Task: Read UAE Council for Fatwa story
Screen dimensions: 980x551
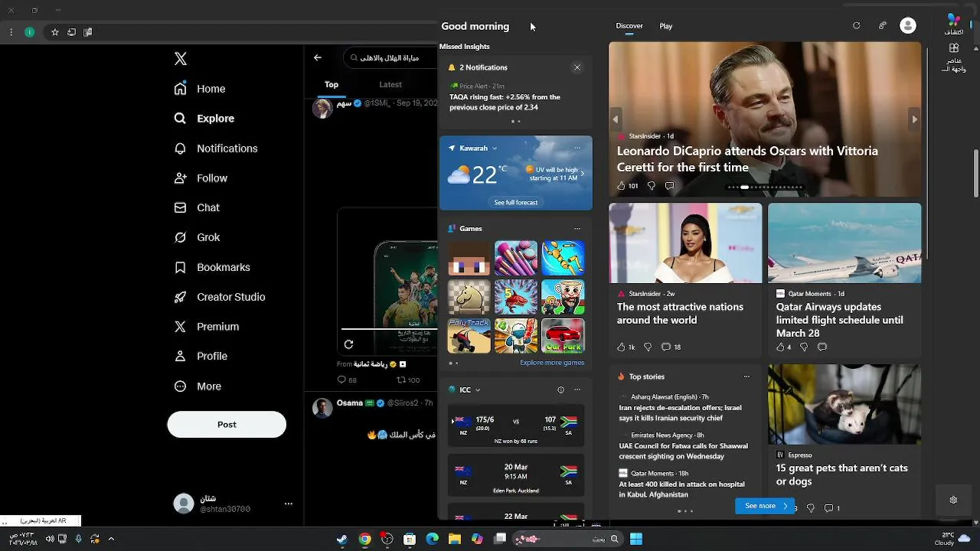Action: tap(683, 452)
